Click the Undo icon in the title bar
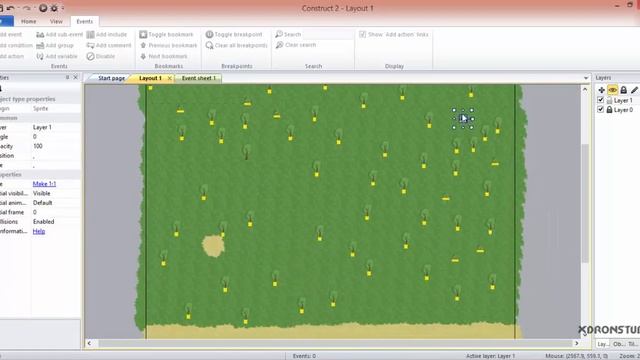This screenshot has height=360, width=640. click(11, 8)
